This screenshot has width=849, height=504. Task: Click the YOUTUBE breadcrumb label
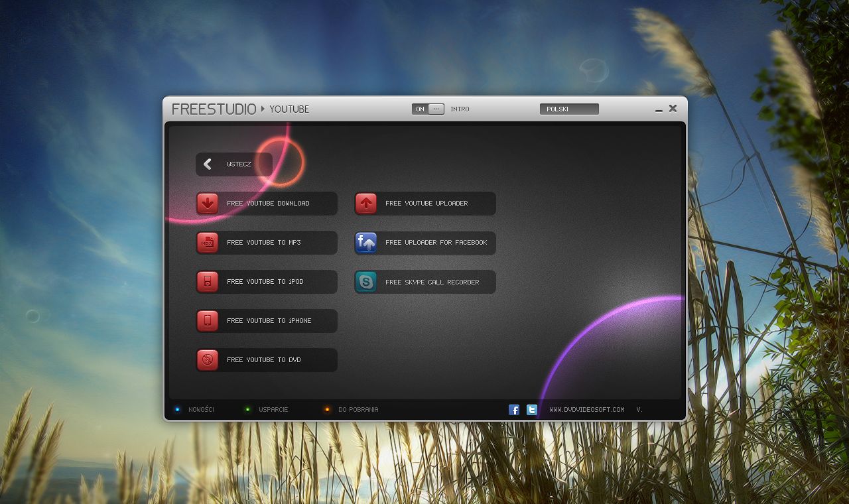pos(289,109)
